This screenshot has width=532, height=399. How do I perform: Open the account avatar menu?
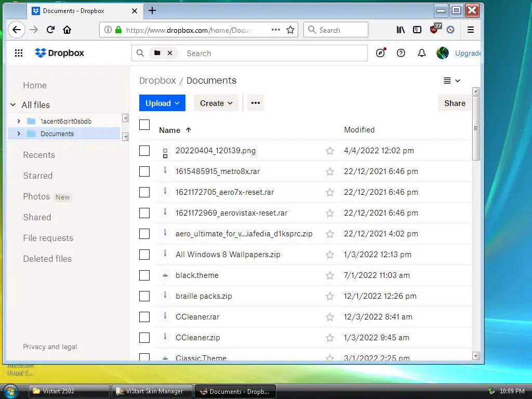click(443, 53)
